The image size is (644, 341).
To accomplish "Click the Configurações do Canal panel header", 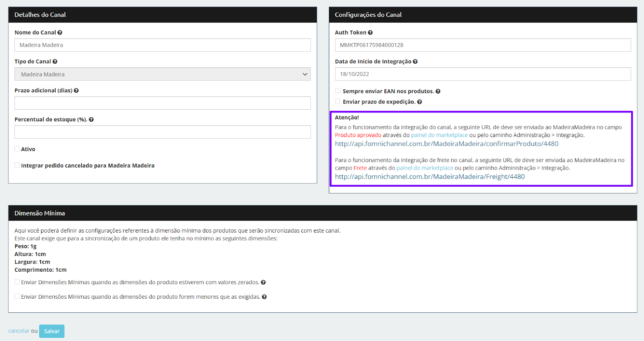I will pos(483,15).
